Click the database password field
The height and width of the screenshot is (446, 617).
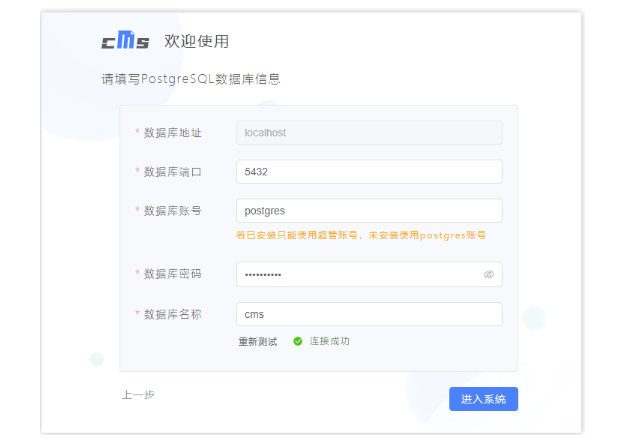click(369, 274)
